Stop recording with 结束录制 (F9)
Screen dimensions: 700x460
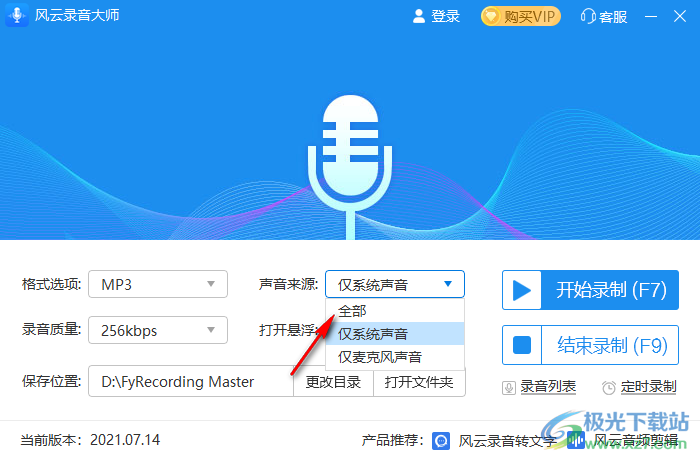tap(590, 345)
